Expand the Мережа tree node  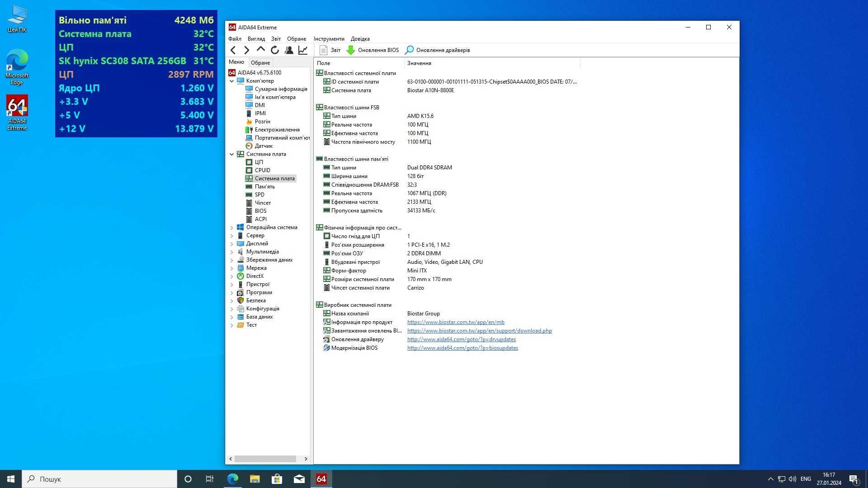tap(232, 268)
